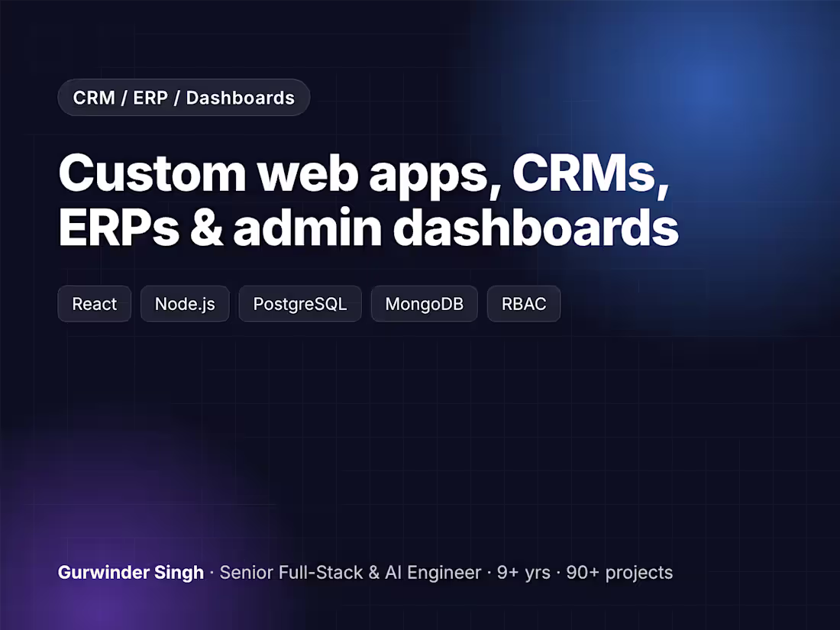Click the CRM / ERP / Dashboards pill
The width and height of the screenshot is (840, 630).
pyautogui.click(x=184, y=98)
